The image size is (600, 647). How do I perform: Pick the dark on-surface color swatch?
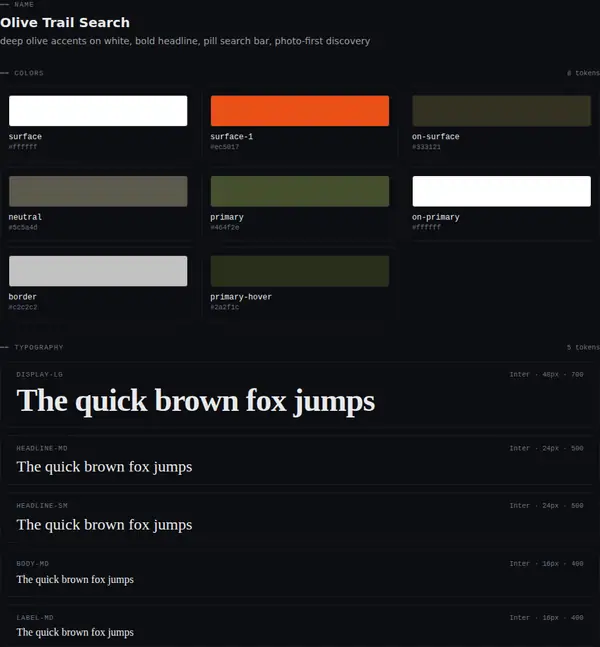(501, 111)
